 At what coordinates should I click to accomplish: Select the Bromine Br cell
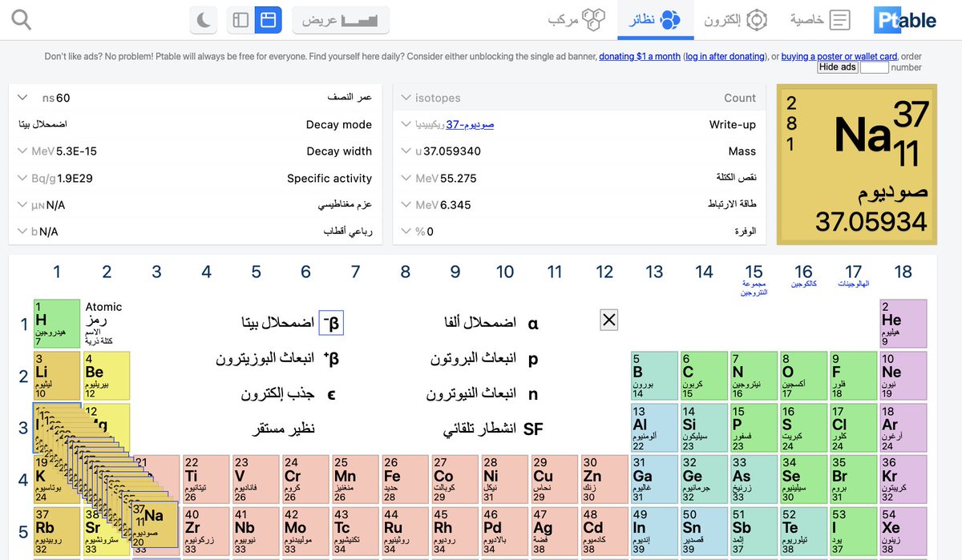coord(854,480)
